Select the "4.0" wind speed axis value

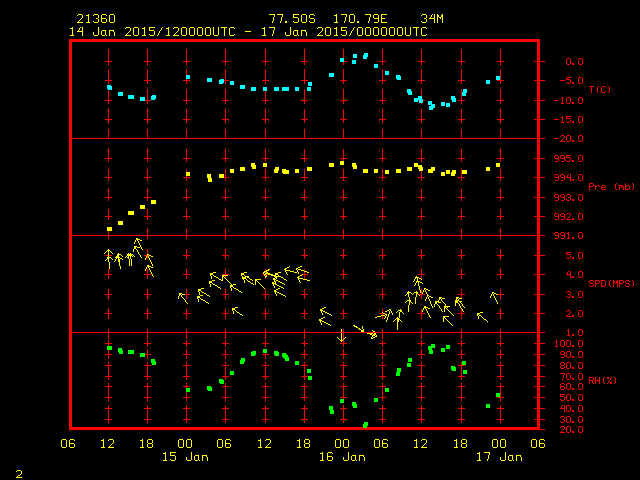574,275
